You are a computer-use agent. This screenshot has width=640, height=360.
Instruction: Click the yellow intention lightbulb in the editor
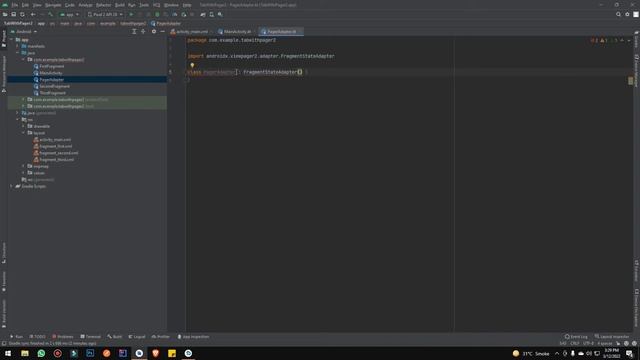[192, 65]
